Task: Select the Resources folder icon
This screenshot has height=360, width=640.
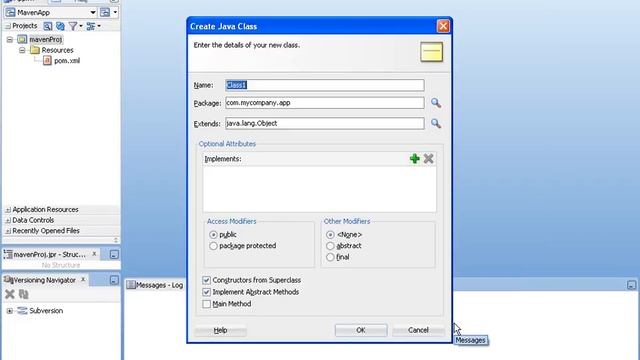Action: (x=35, y=50)
